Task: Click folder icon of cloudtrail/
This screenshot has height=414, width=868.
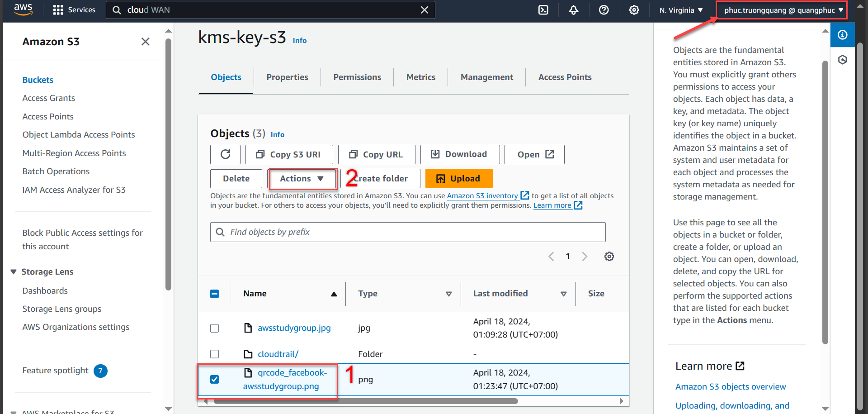Action: tap(248, 354)
